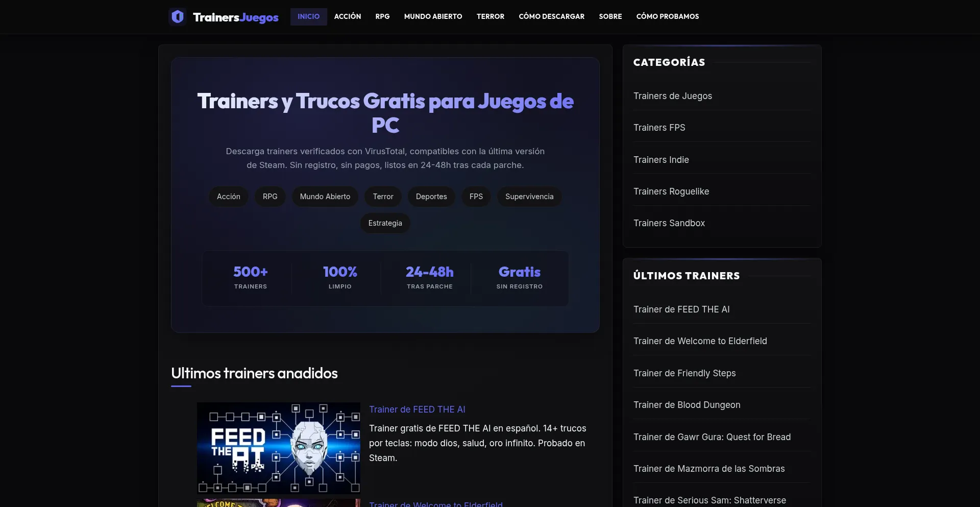This screenshot has height=507, width=980.
Task: Open the FEED THE AI thumbnail image
Action: [x=279, y=448]
